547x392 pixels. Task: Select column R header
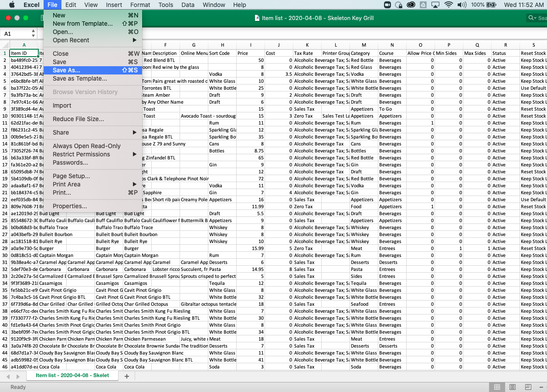[505, 45]
